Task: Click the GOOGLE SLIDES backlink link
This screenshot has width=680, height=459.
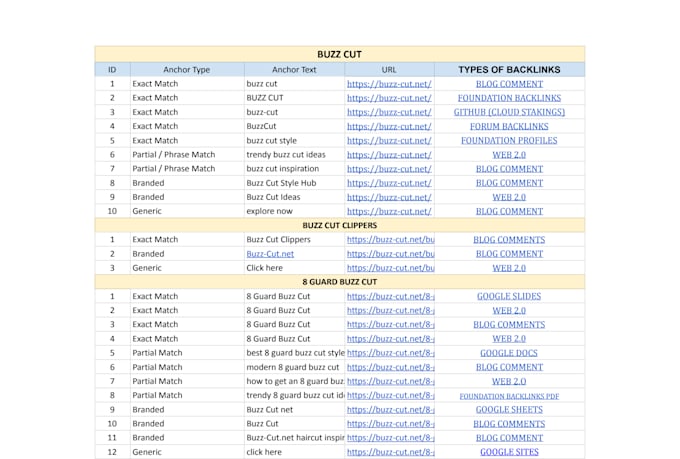Action: [509, 296]
